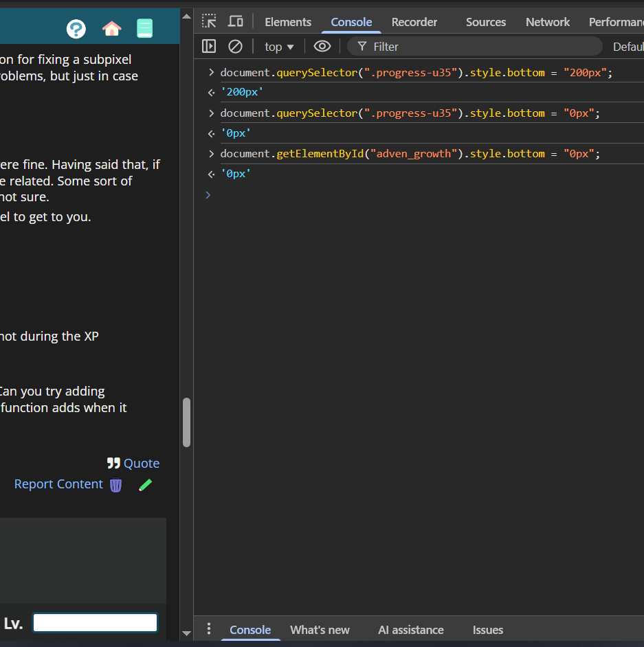Open the help question mark icon
This screenshot has width=644, height=647.
tap(76, 28)
